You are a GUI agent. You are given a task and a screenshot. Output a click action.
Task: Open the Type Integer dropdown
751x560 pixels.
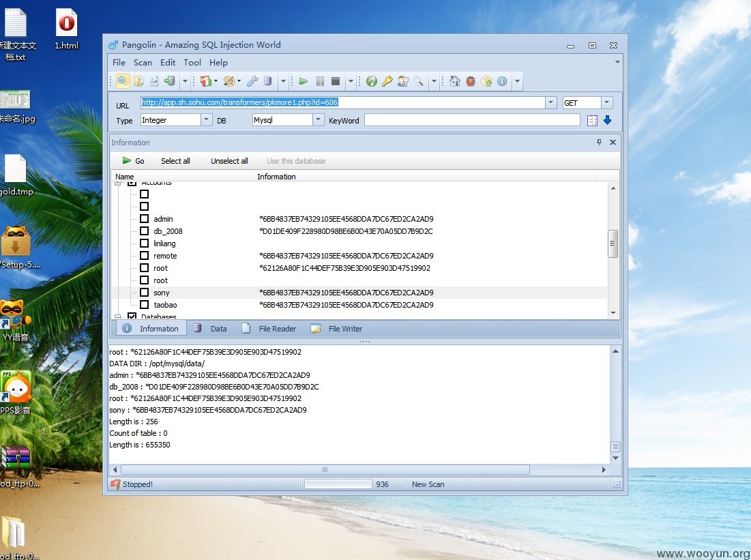(206, 120)
